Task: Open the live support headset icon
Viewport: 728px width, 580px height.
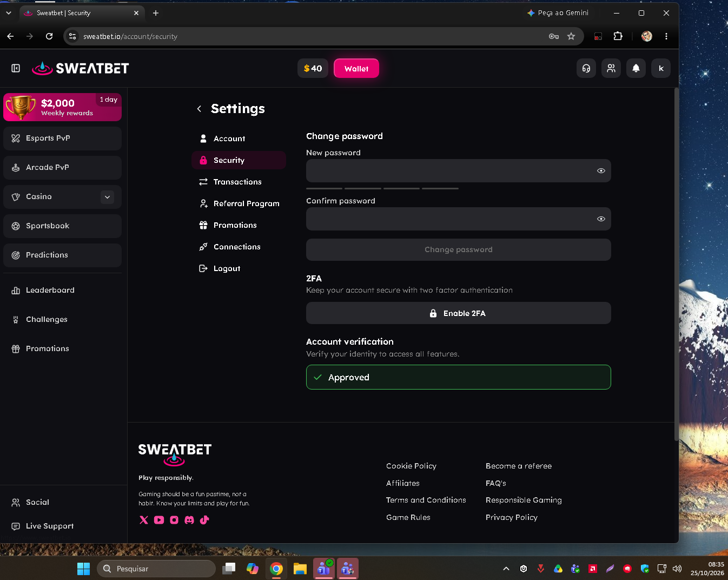Action: [586, 68]
